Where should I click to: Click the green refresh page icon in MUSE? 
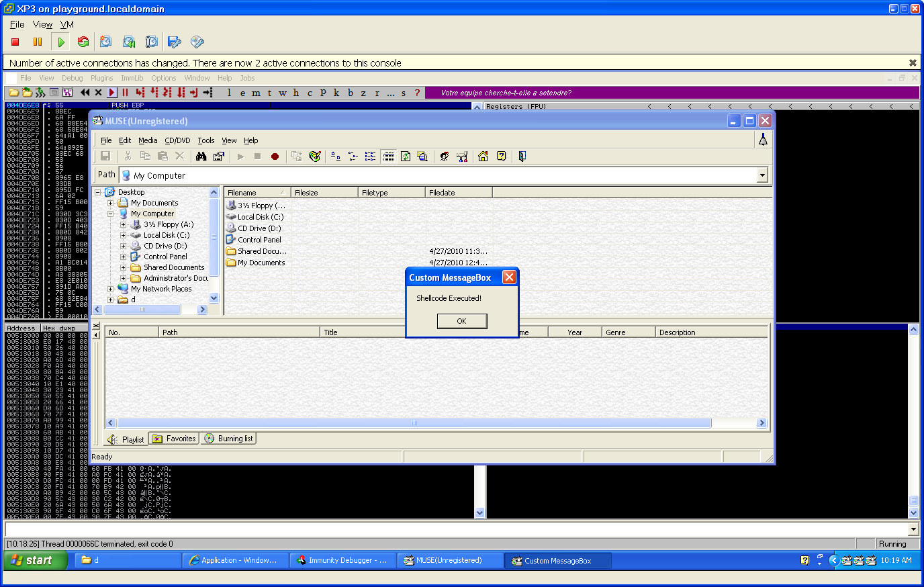406,156
